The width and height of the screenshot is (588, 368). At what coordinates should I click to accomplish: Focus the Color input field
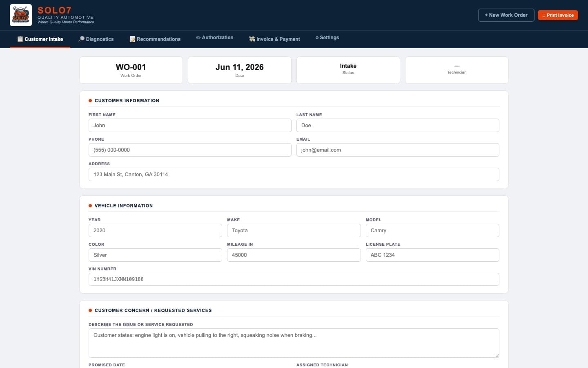coord(155,255)
